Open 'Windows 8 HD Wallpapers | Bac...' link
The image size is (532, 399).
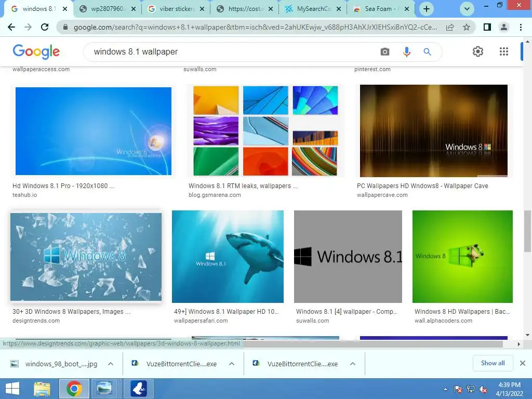tap(462, 312)
